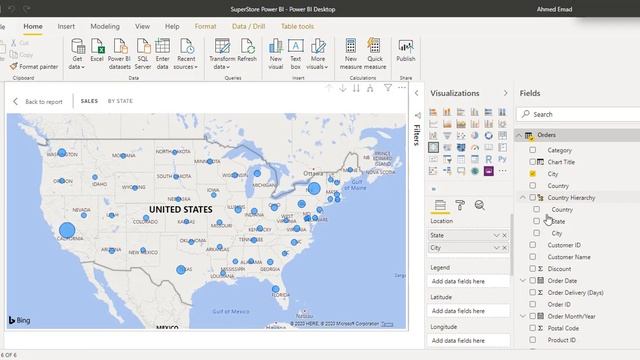Open the State field dropdown arrow
The image size is (640, 360).
click(496, 236)
